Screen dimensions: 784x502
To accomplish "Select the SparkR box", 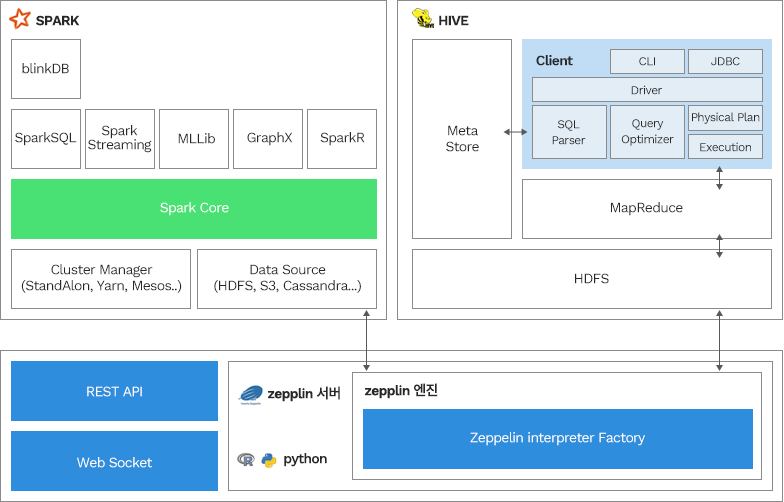I will point(342,139).
